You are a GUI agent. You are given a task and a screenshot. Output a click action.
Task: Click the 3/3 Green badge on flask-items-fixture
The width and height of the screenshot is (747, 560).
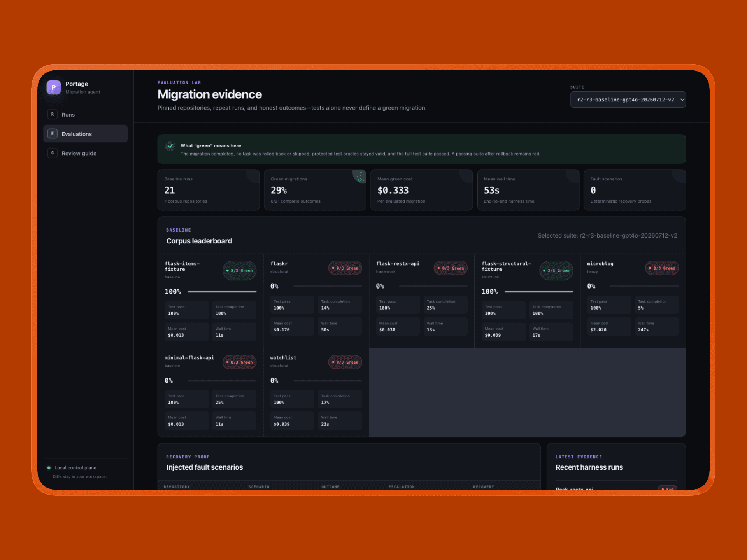239,271
